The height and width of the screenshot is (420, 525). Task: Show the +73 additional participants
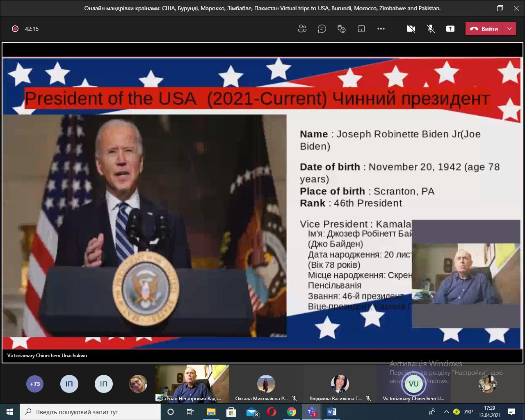coord(35,384)
